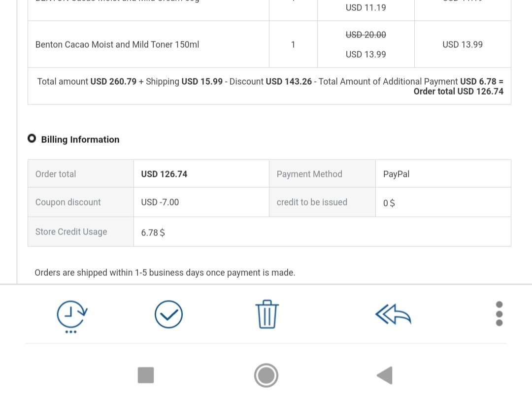Tap the Billing Information heading
The width and height of the screenshot is (532, 399).
(80, 139)
